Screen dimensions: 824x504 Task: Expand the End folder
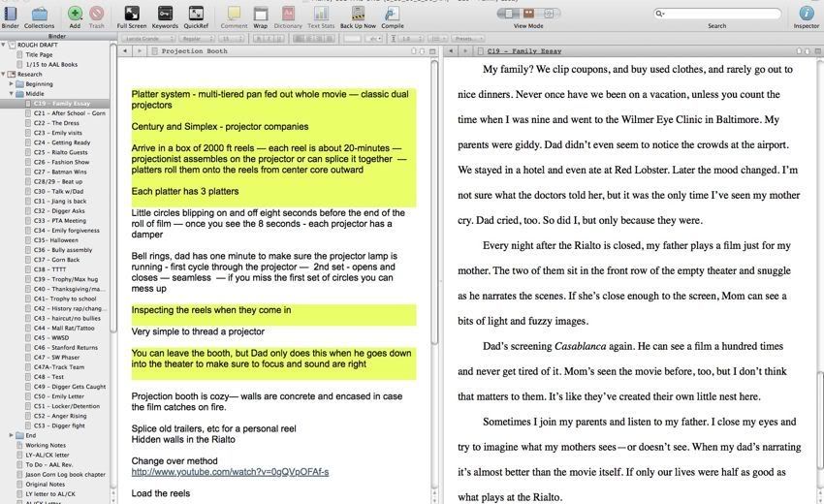12,435
